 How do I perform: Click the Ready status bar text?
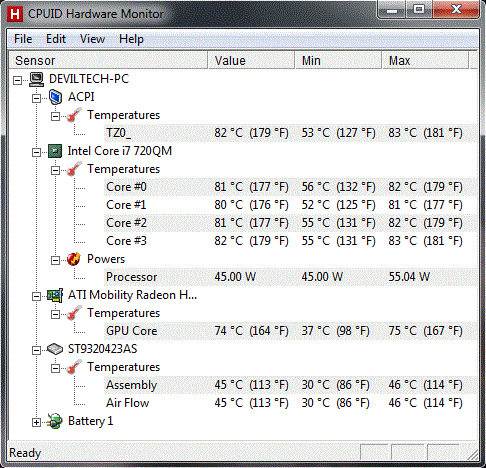tap(25, 453)
